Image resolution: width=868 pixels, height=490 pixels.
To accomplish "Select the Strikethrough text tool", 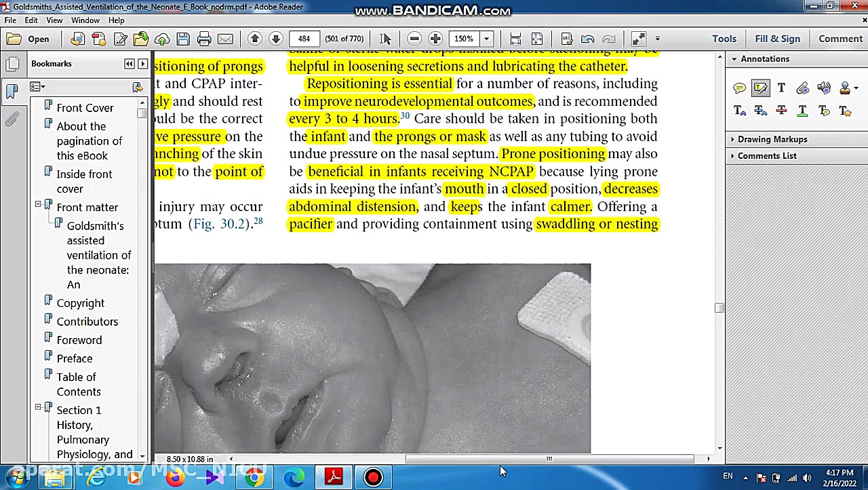I will coord(781,111).
